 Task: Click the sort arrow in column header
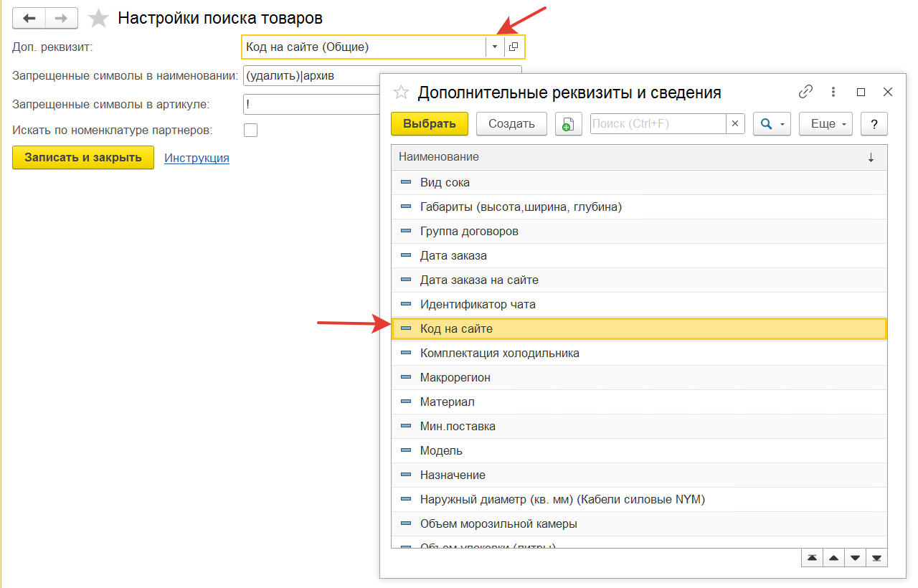point(871,157)
